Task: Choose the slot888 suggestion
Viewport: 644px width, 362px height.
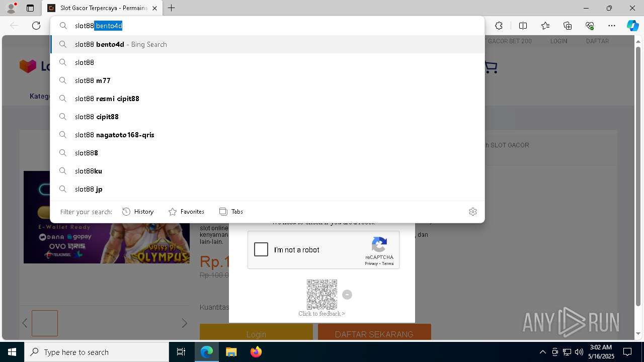Action: tap(267, 153)
